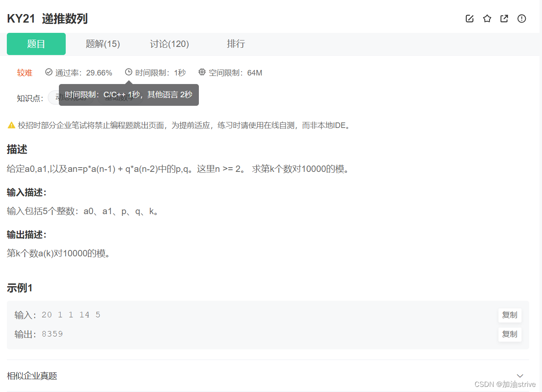Click sample output value 8359
The image size is (542, 392).
[x=52, y=334]
